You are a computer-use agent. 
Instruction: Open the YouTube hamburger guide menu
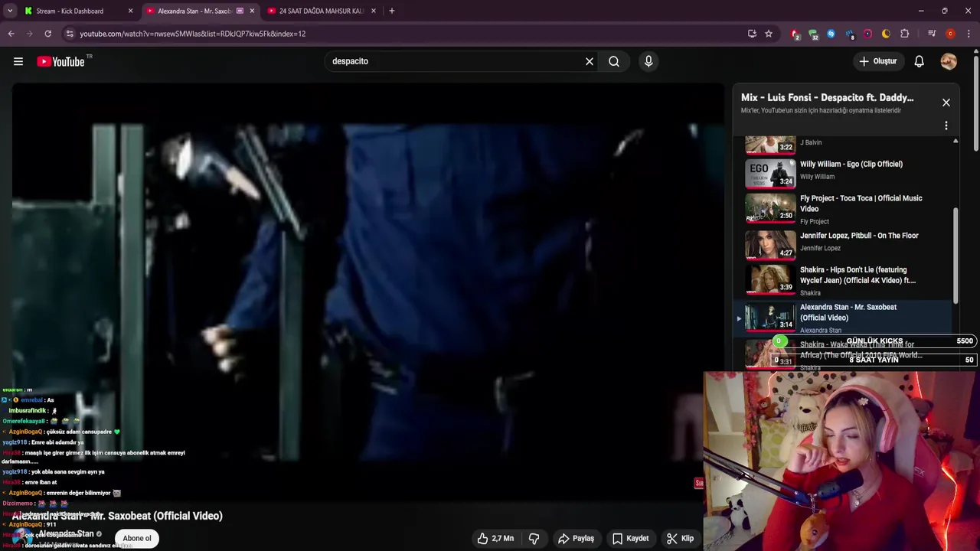18,61
